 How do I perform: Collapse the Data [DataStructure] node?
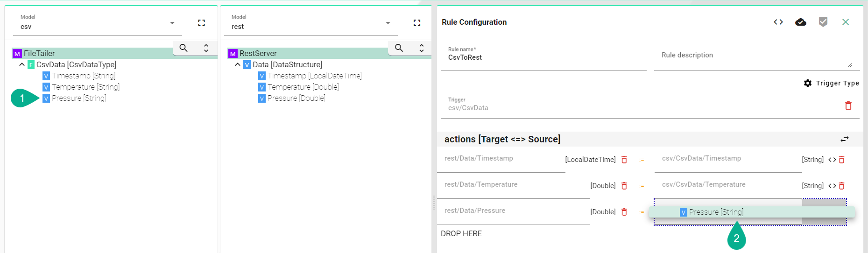238,64
